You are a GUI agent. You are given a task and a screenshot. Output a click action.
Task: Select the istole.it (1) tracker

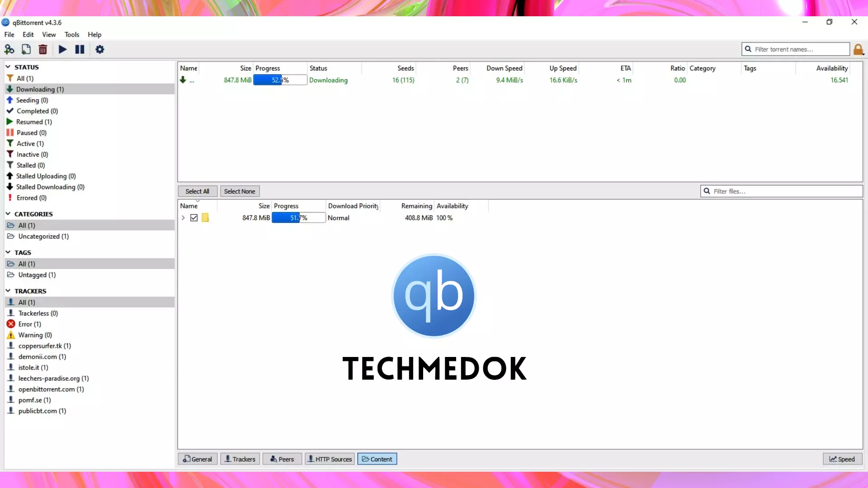coord(90,367)
